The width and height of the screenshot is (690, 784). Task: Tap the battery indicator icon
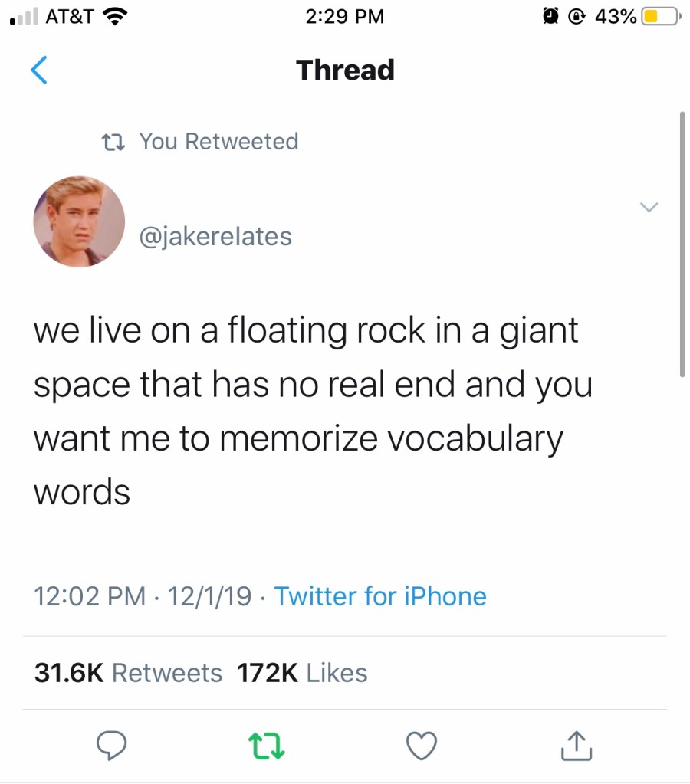[659, 16]
